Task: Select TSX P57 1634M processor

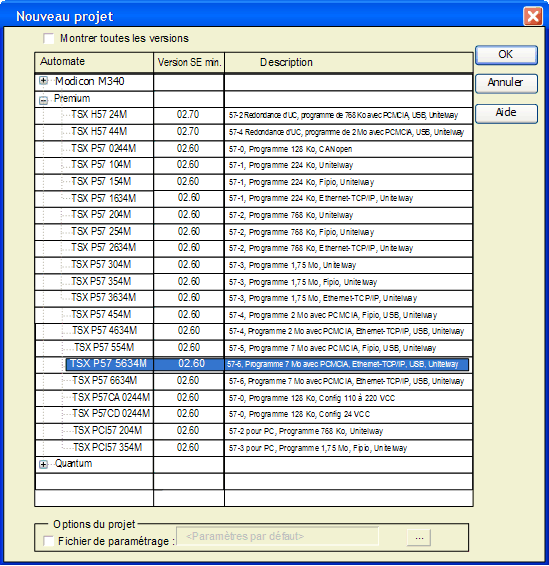Action: point(104,198)
